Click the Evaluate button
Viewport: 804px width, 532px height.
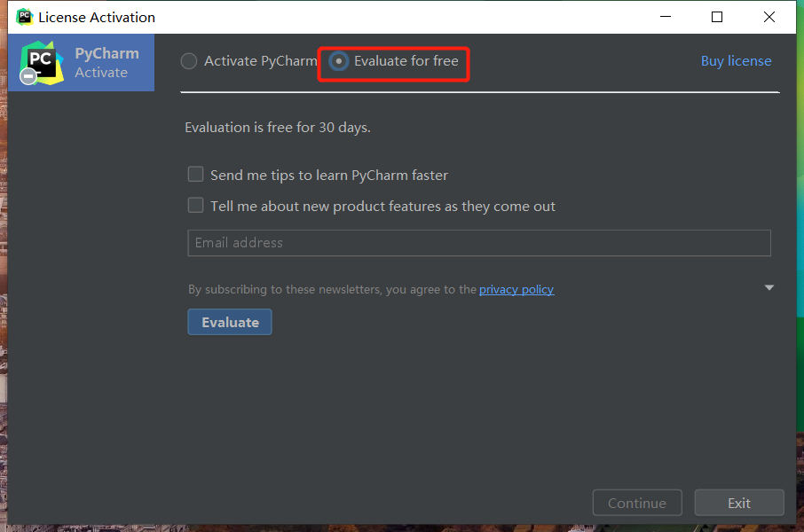pos(230,322)
